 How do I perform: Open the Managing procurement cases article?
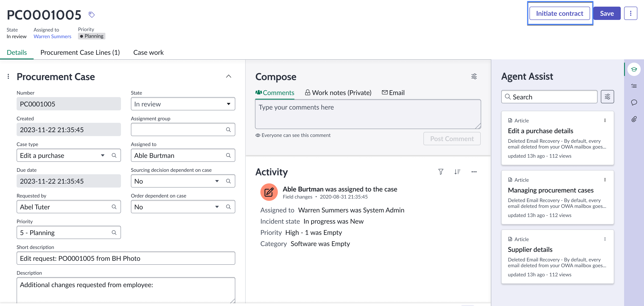pos(550,190)
